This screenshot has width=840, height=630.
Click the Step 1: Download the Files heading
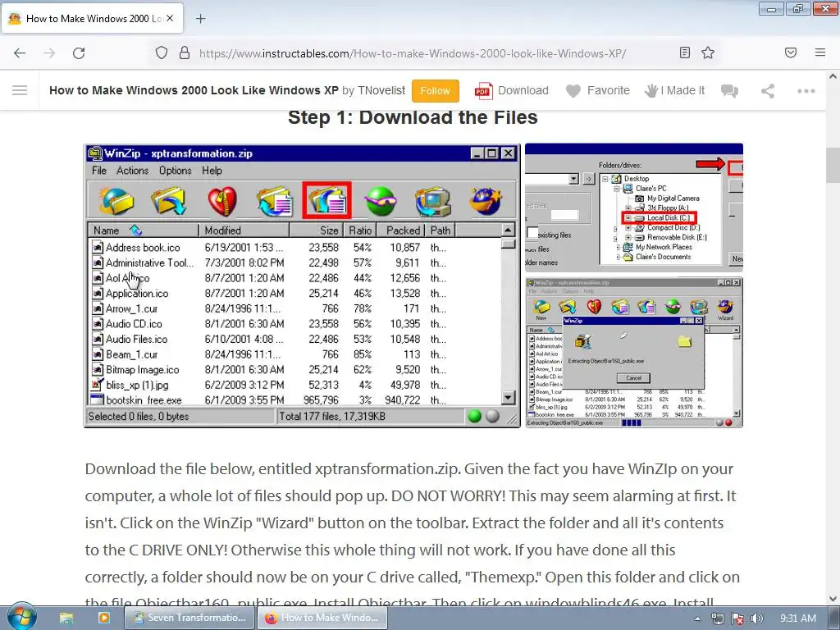click(x=413, y=117)
